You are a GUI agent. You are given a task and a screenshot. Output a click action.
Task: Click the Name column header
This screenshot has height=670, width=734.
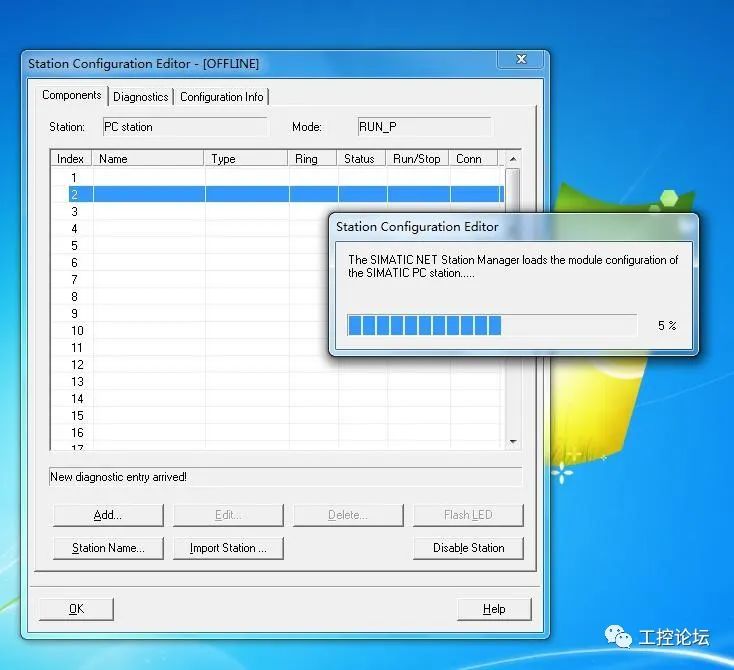tap(147, 159)
